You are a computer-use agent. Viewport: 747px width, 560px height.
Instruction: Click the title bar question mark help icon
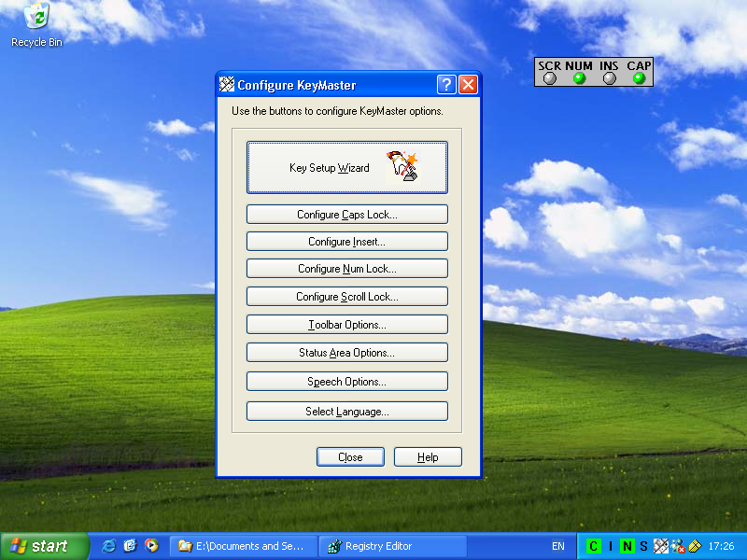point(446,85)
